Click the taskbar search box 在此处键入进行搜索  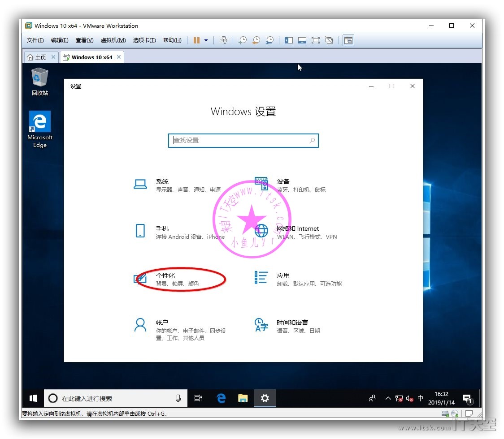coord(115,398)
